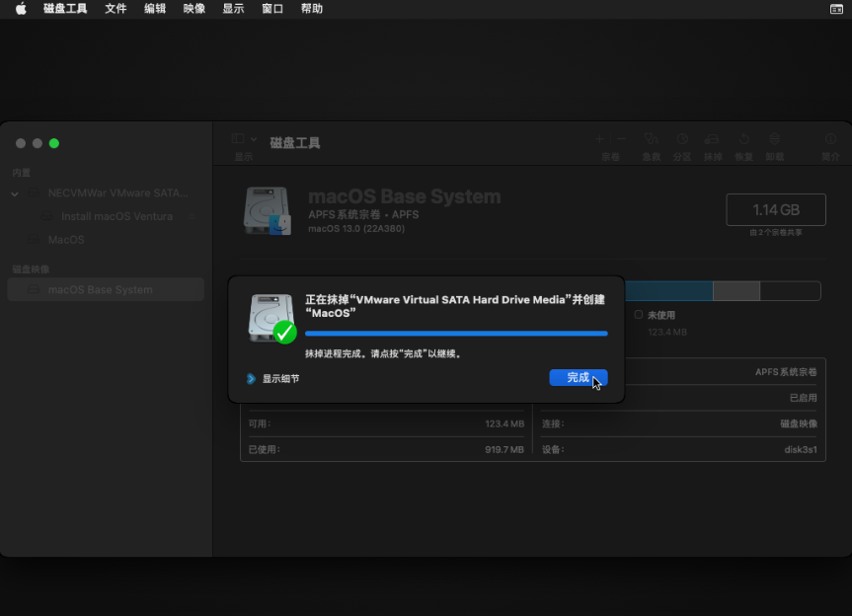852x616 pixels.
Task: Collapse the NECVMWar VMware SATA disk tree
Action: pyautogui.click(x=15, y=193)
